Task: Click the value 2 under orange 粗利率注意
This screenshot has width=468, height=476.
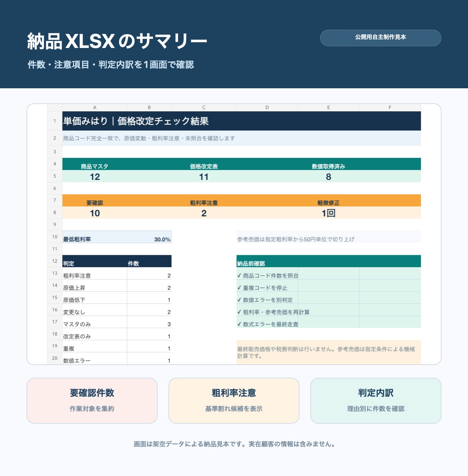Action: pyautogui.click(x=204, y=213)
